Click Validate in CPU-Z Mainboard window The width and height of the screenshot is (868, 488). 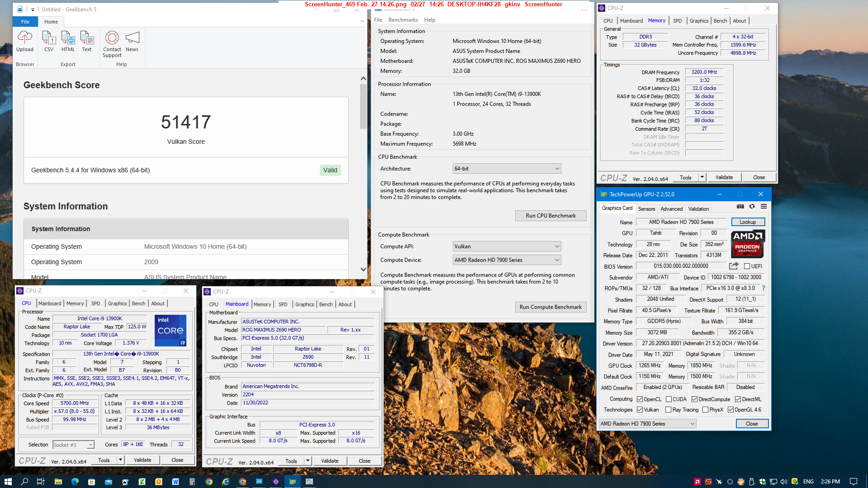click(x=330, y=461)
